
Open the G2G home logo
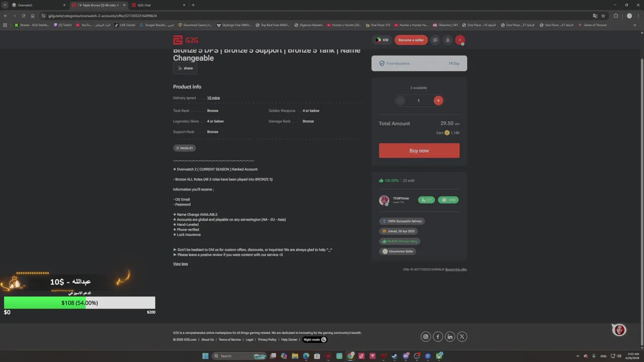[185, 40]
